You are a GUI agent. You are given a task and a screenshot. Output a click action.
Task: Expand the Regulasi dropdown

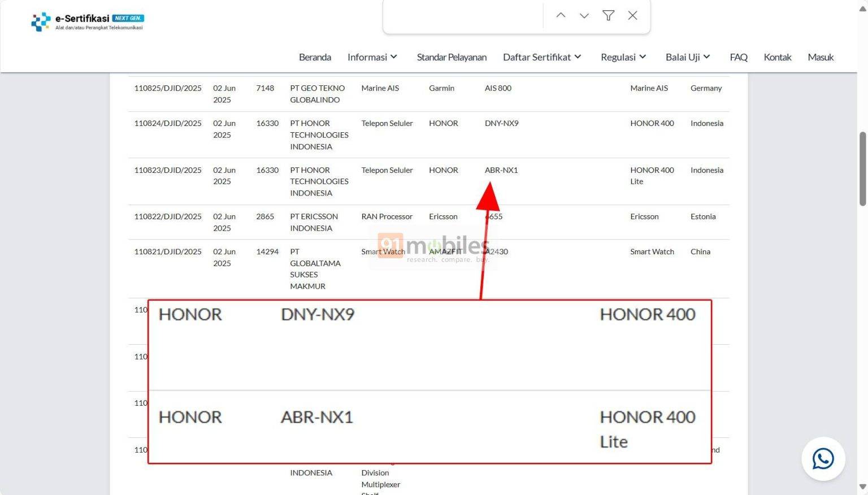pos(623,57)
